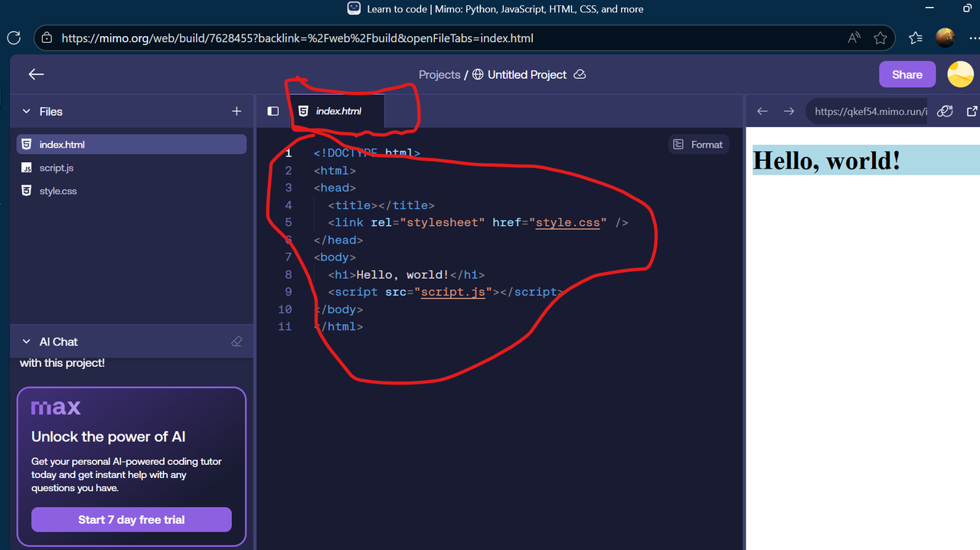
Task: Collapse the Files panel chevron
Action: click(26, 111)
